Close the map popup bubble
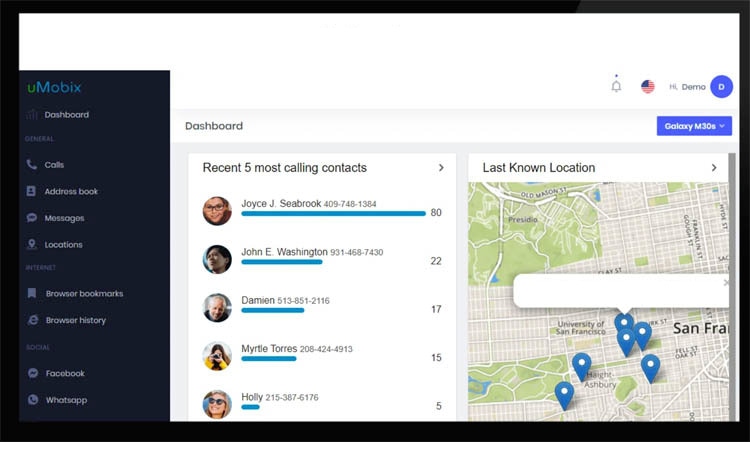750x458 pixels. pos(726,283)
